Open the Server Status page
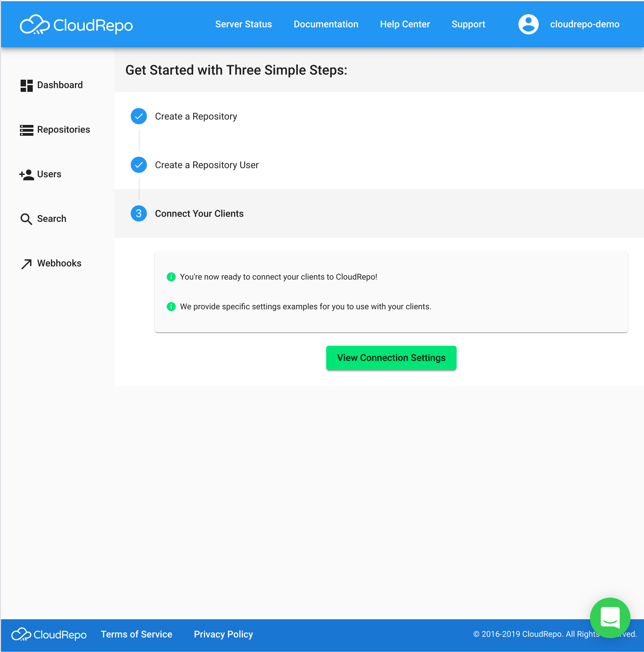 coord(243,24)
